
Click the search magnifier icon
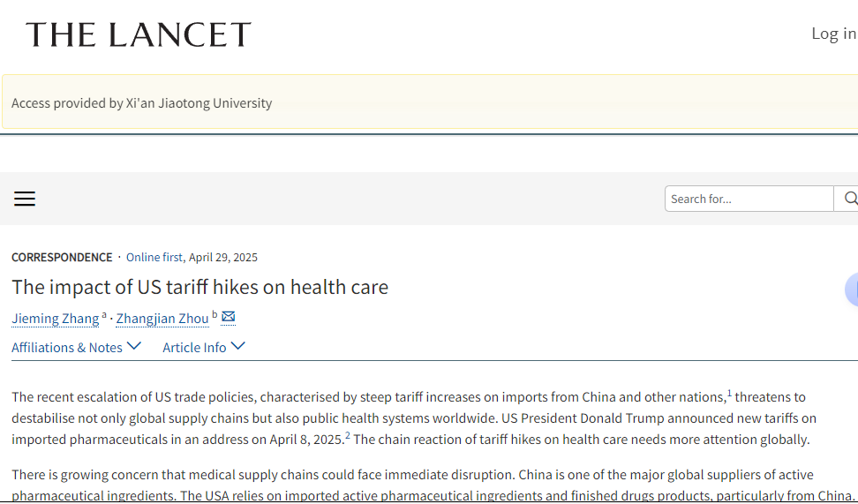coord(849,199)
